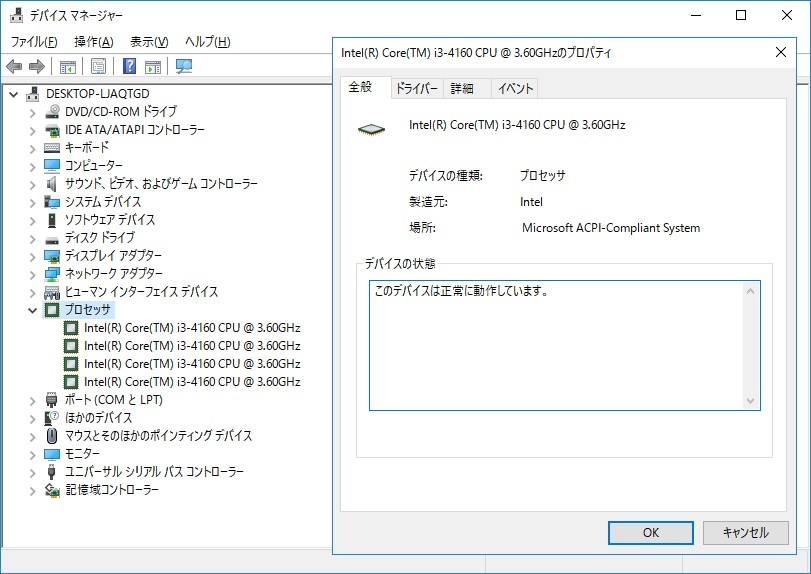Click the システム デバイス icon
This screenshot has width=811, height=574.
[52, 202]
